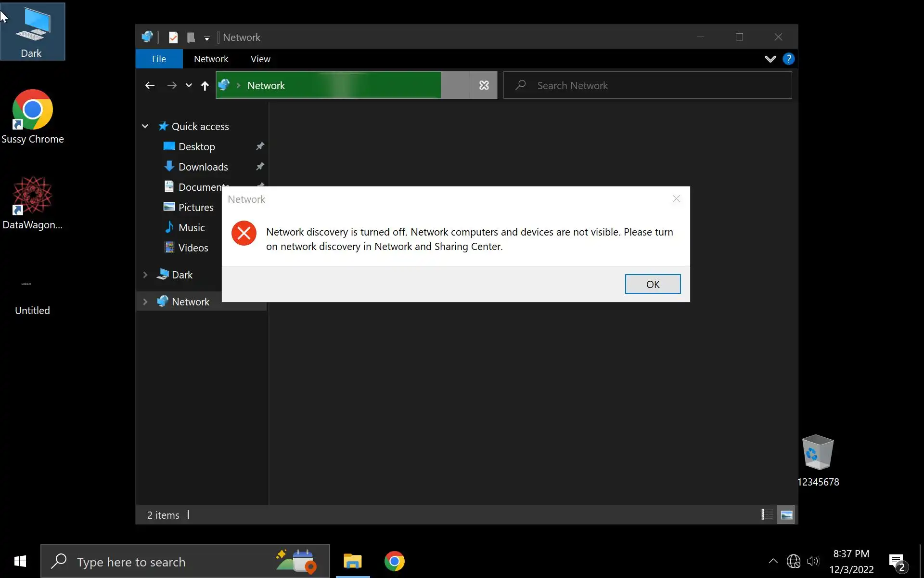The width and height of the screenshot is (924, 578).
Task: Open the recent locations dropdown arrow
Action: (x=189, y=85)
